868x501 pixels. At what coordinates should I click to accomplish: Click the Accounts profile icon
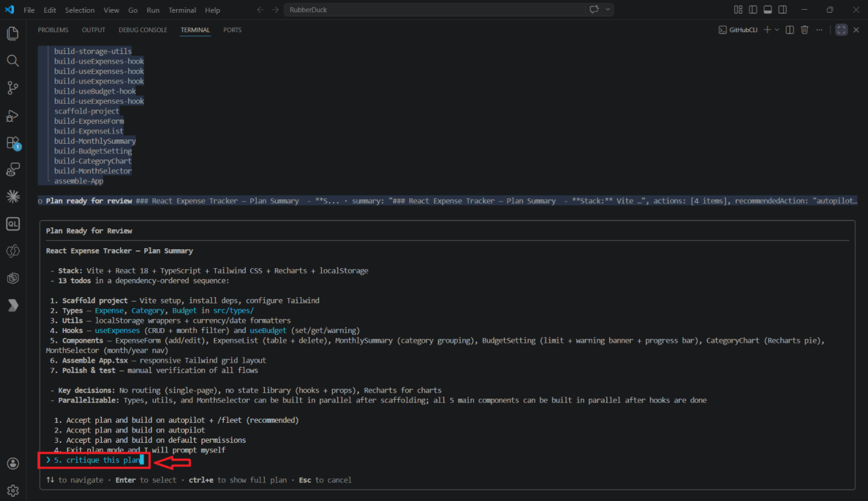[13, 463]
